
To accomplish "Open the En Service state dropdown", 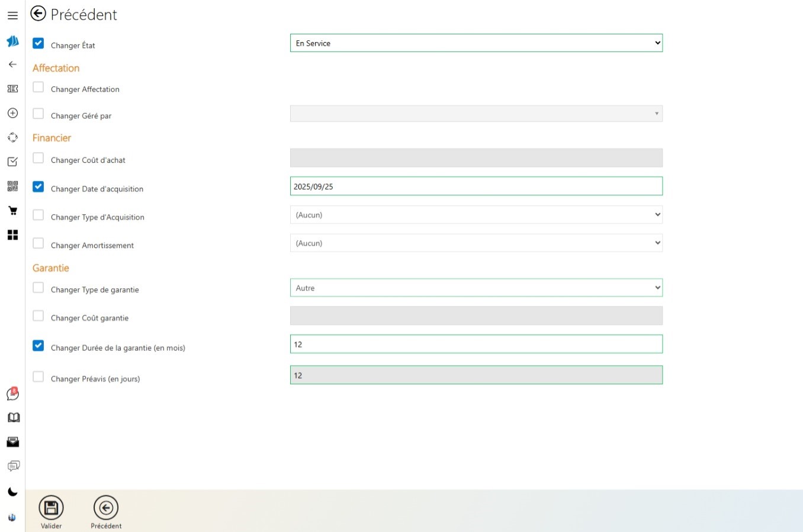I will [476, 43].
